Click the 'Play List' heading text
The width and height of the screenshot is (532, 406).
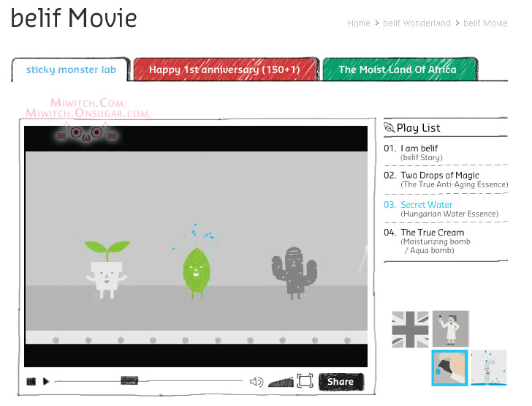click(418, 128)
